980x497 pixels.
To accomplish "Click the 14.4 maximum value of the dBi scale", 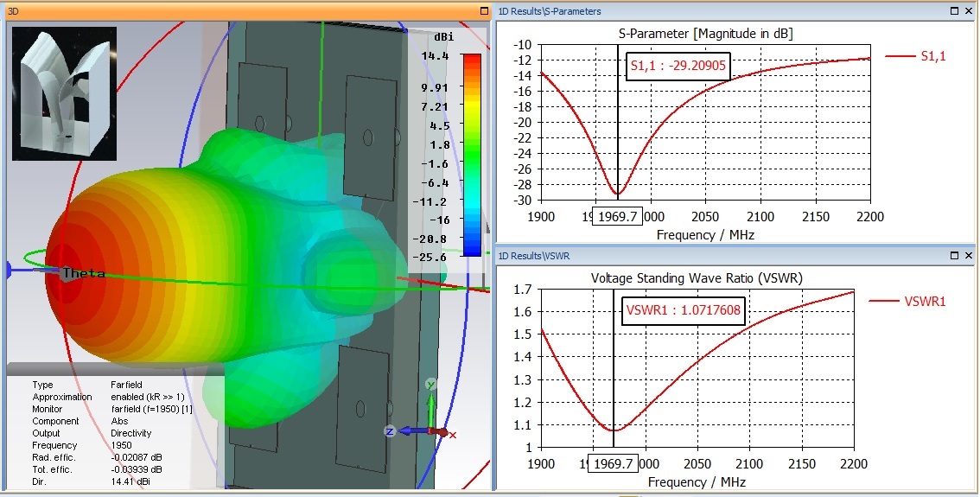I will (x=435, y=55).
